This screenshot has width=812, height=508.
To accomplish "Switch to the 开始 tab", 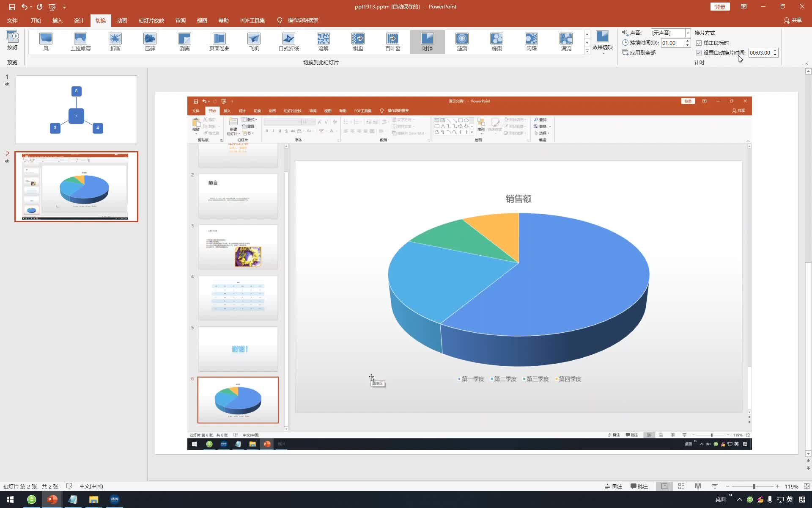I will pos(36,20).
